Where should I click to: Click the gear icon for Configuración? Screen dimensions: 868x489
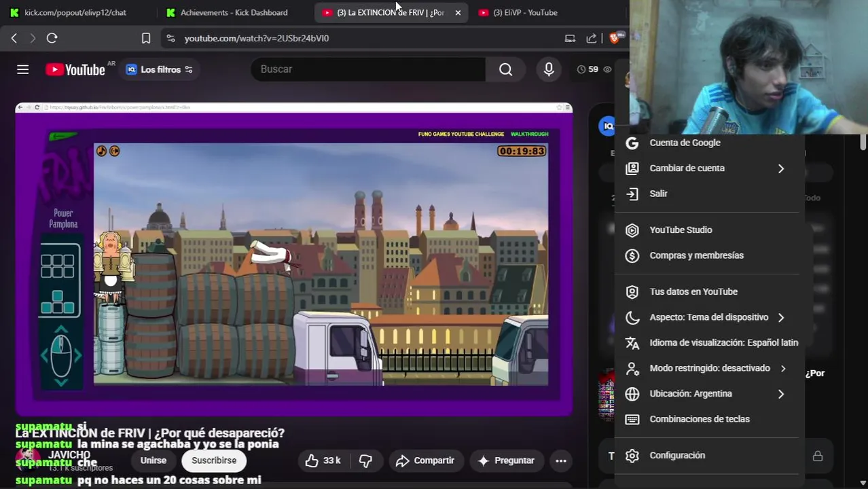pos(632,456)
